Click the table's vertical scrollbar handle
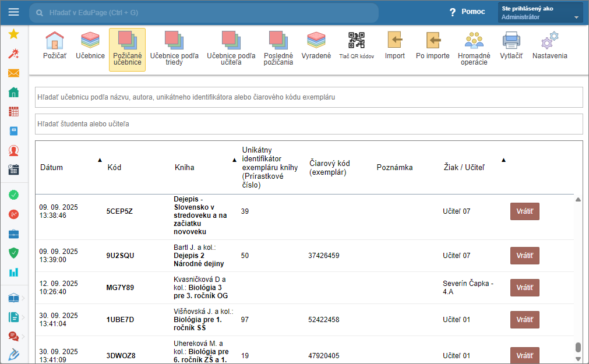Image resolution: width=589 pixels, height=364 pixels. pos(578,348)
